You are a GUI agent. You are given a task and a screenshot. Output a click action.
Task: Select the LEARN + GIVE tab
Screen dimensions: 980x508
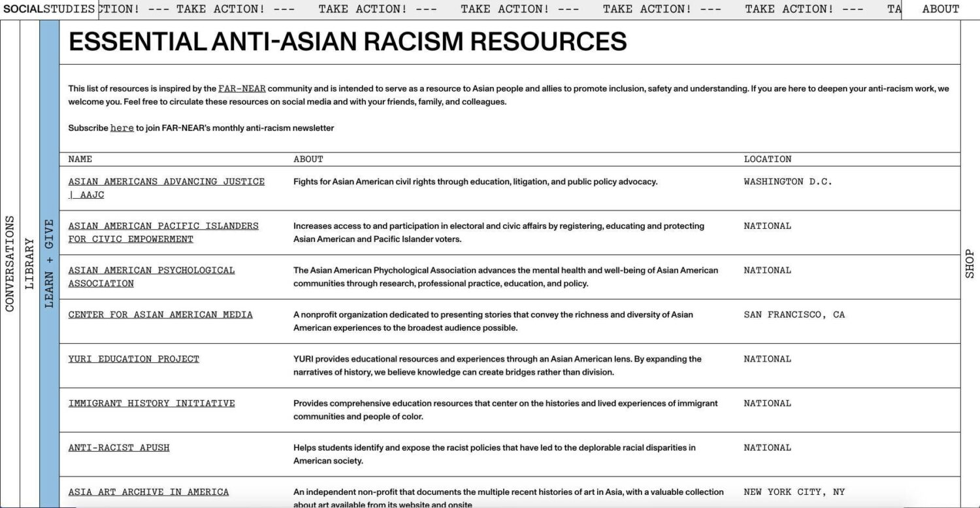click(49, 263)
